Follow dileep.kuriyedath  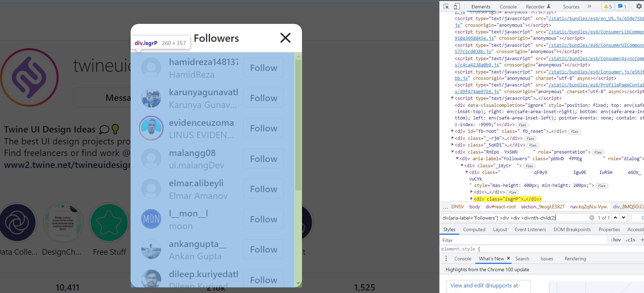(x=264, y=280)
